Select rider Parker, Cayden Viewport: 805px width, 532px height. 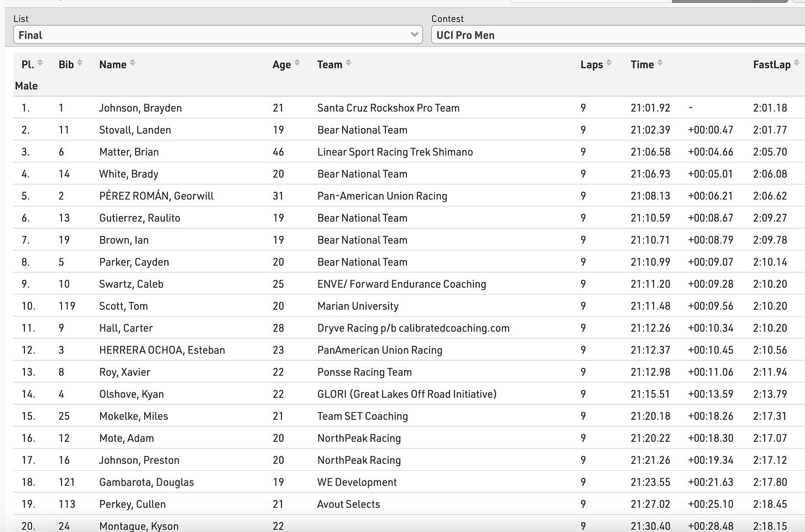coord(134,262)
